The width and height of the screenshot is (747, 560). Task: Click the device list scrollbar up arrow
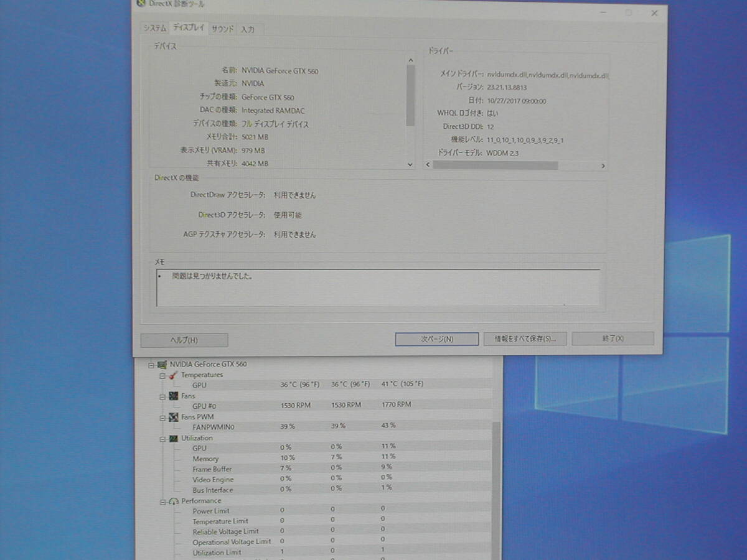click(410, 60)
